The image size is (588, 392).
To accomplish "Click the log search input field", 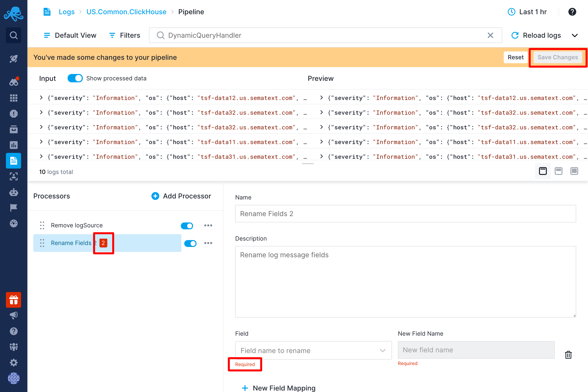I will [x=325, y=35].
